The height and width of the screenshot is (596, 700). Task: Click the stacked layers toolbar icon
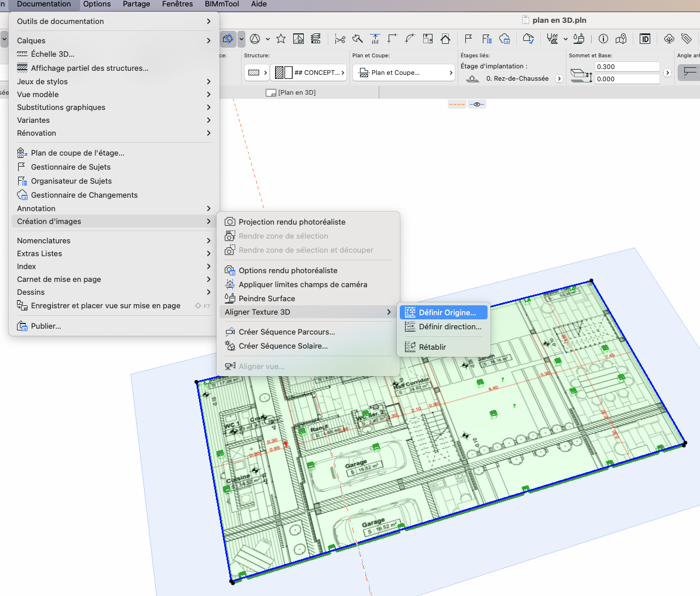pos(315,39)
